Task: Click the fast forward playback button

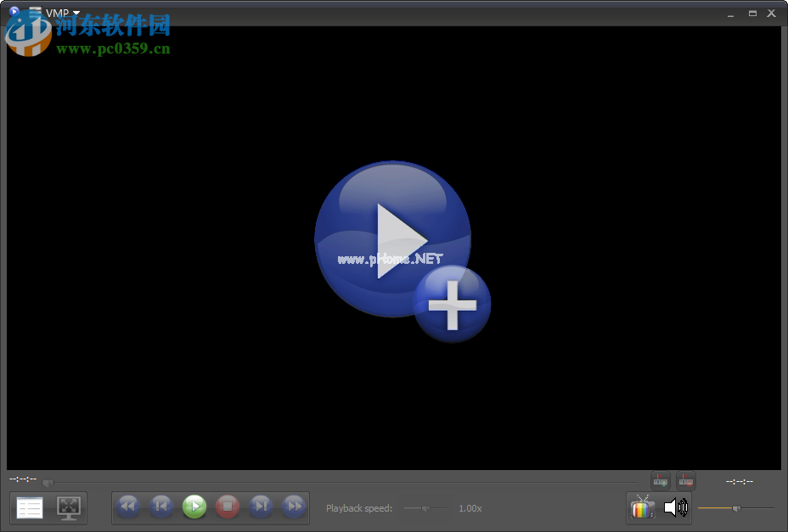Action: pyautogui.click(x=293, y=506)
